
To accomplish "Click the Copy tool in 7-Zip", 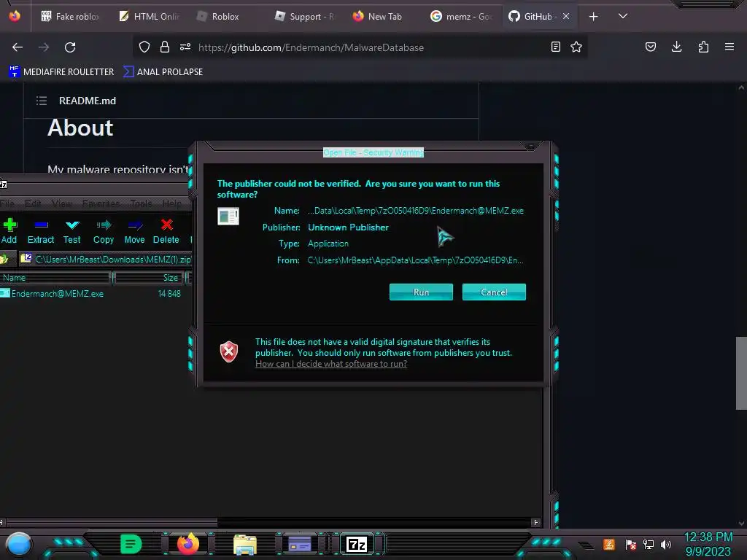I will (x=104, y=231).
